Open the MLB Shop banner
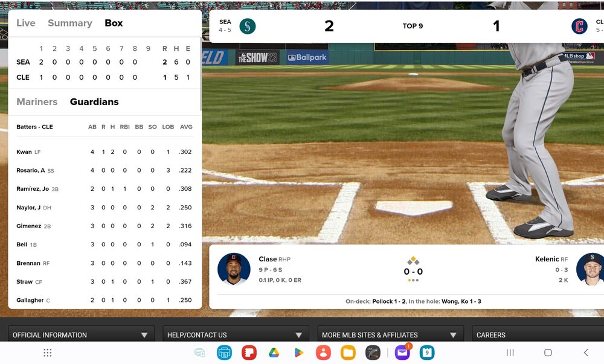 point(579,57)
